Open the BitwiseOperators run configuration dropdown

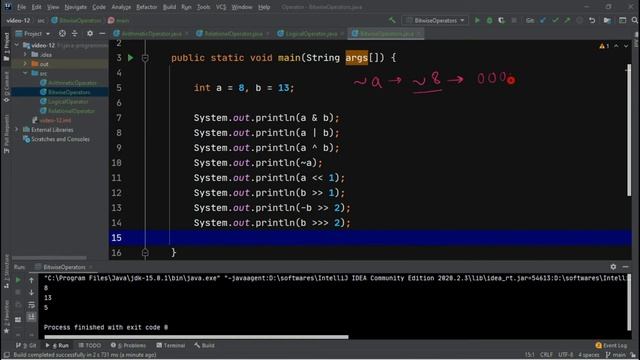435,20
